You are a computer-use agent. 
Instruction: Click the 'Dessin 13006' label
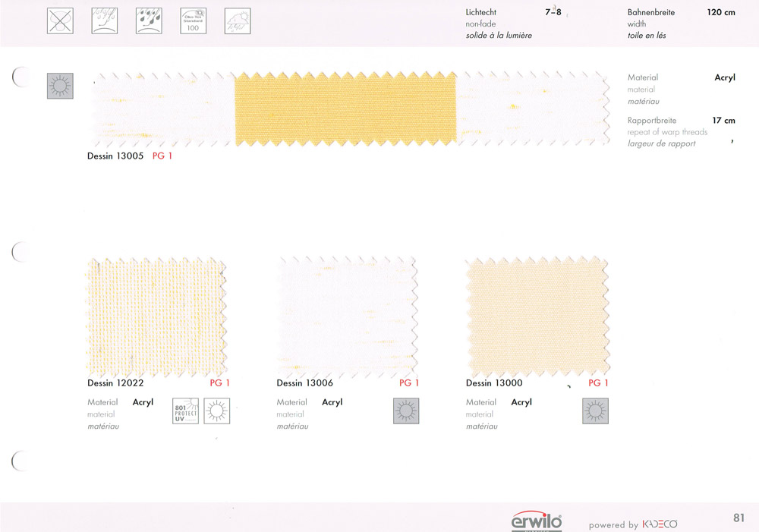click(304, 383)
